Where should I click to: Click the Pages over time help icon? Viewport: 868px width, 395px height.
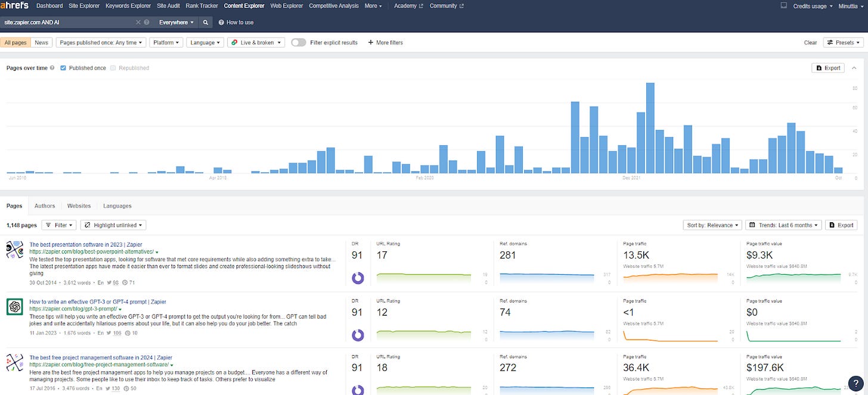[x=52, y=68]
